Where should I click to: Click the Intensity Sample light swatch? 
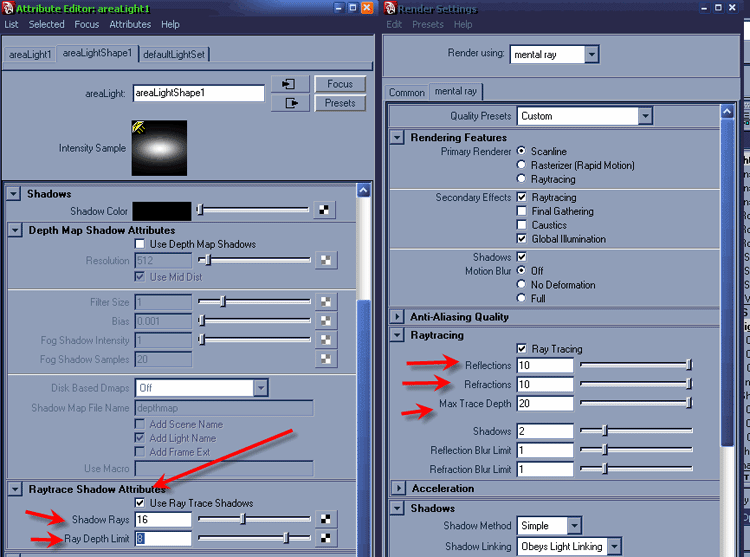(x=159, y=147)
